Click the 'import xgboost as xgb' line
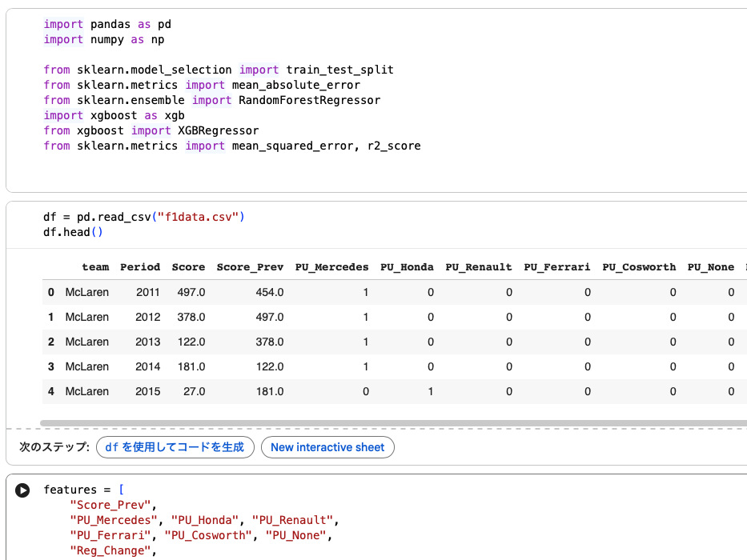This screenshot has height=560, width=747. click(114, 115)
